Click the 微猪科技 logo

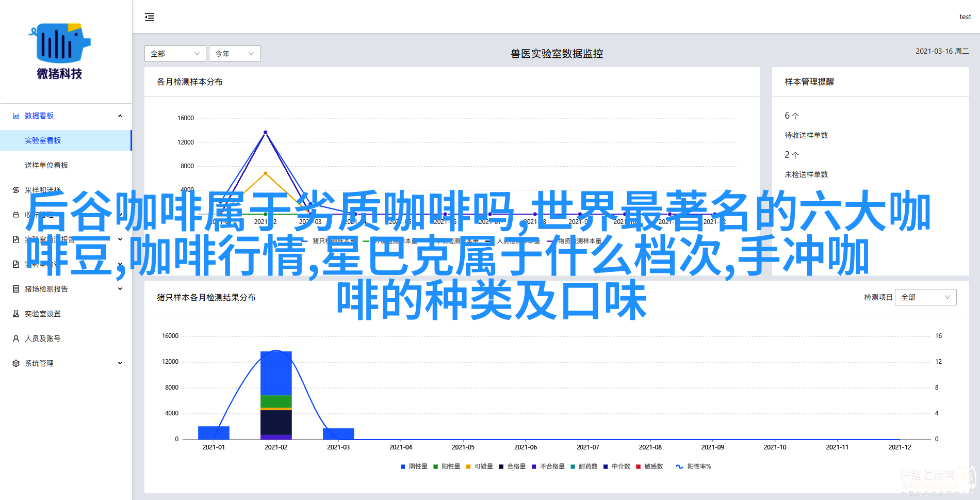point(59,52)
